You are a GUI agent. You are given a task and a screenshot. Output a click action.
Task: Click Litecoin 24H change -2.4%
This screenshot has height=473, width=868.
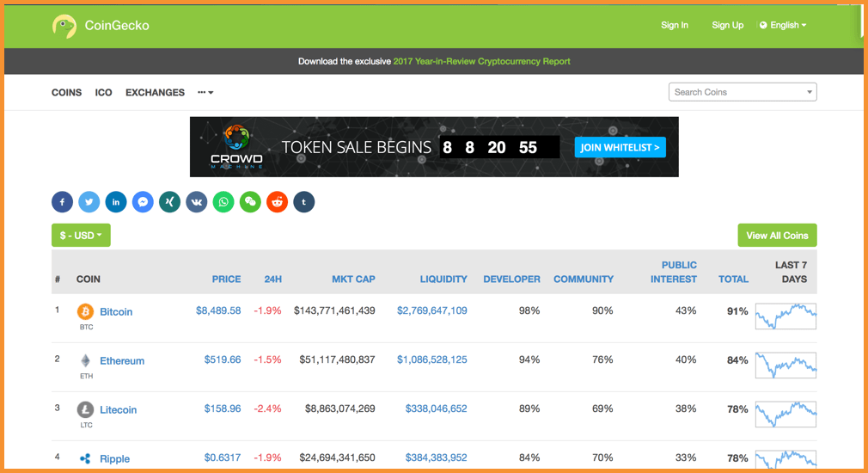(x=267, y=408)
